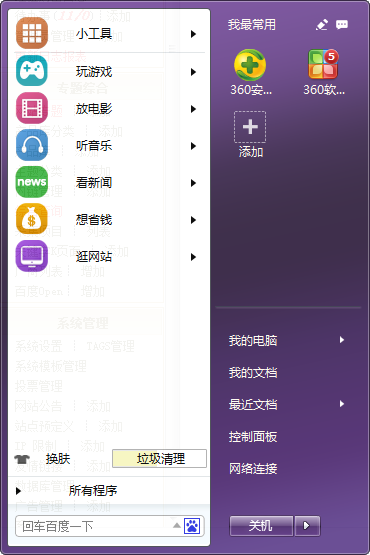Expand the 玩游戏 submenu arrow
Viewport: 370px width, 555px height.
[x=193, y=72]
